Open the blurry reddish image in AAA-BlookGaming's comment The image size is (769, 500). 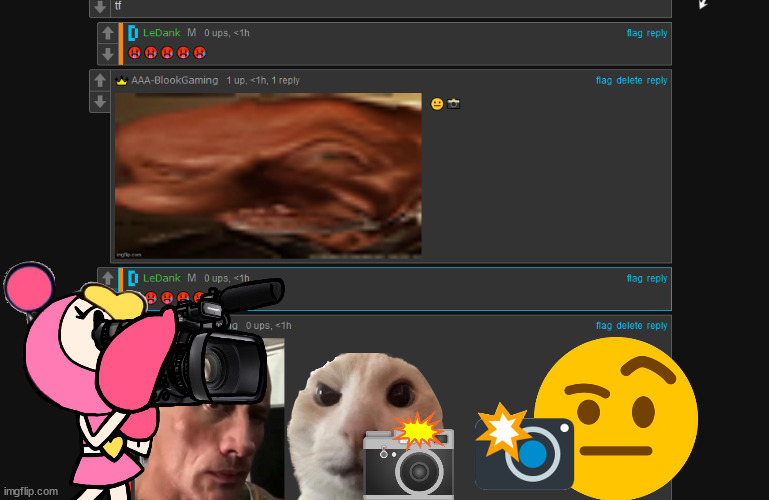coord(268,175)
